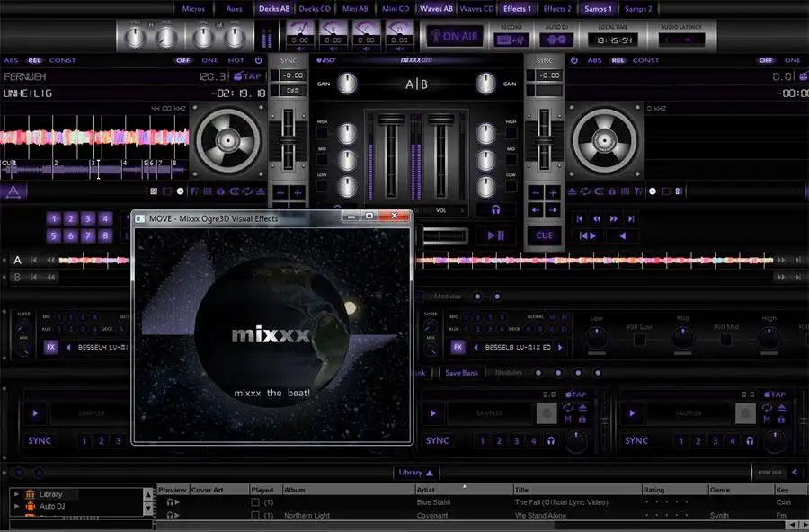Select REL vinyl mode on right deck
The width and height of the screenshot is (809, 532).
click(x=618, y=60)
